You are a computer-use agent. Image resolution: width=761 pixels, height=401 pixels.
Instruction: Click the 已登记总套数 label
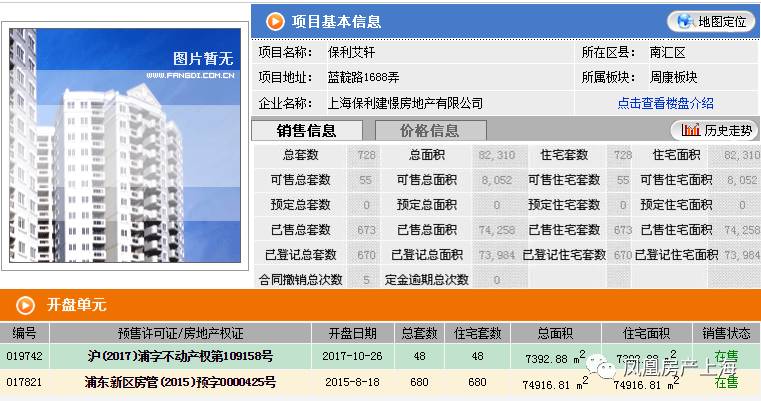tap(300, 255)
